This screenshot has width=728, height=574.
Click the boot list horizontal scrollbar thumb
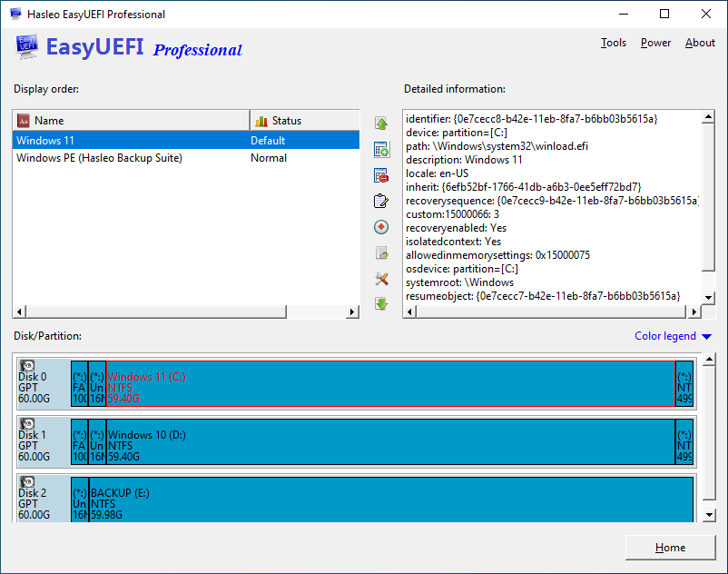156,312
